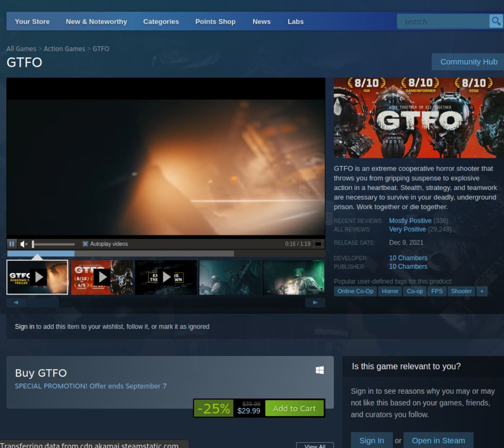Image resolution: width=504 pixels, height=448 pixels.
Task: Click the Open in Steam button
Action: pos(438,440)
